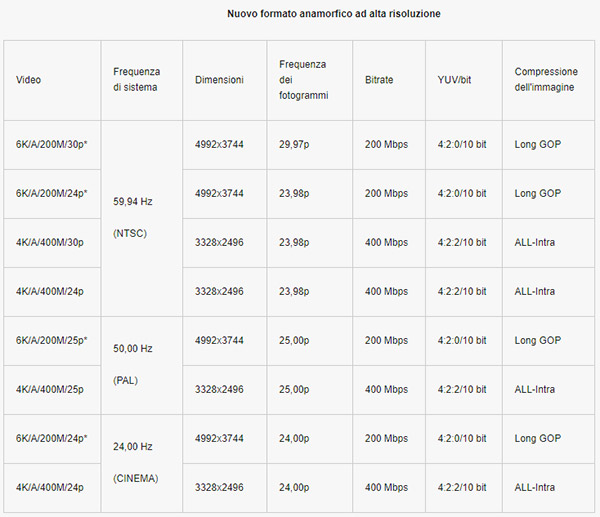The image size is (600, 517).
Task: Click the "Frequenza di sistema" column header
Action: (137, 79)
